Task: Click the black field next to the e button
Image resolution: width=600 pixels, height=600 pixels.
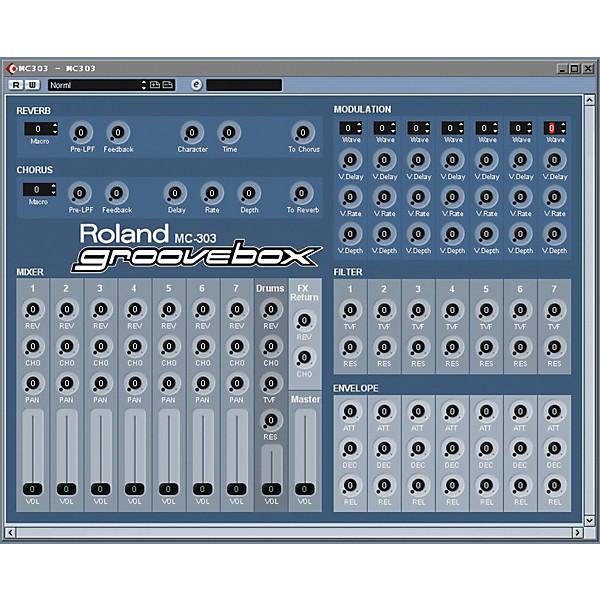Action: pyautogui.click(x=244, y=85)
